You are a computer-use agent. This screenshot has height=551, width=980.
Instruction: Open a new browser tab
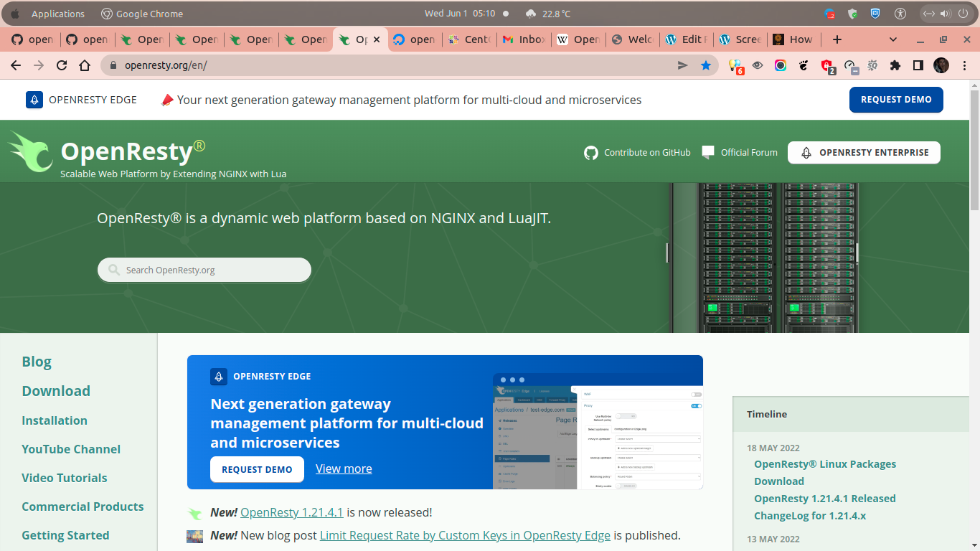click(837, 39)
